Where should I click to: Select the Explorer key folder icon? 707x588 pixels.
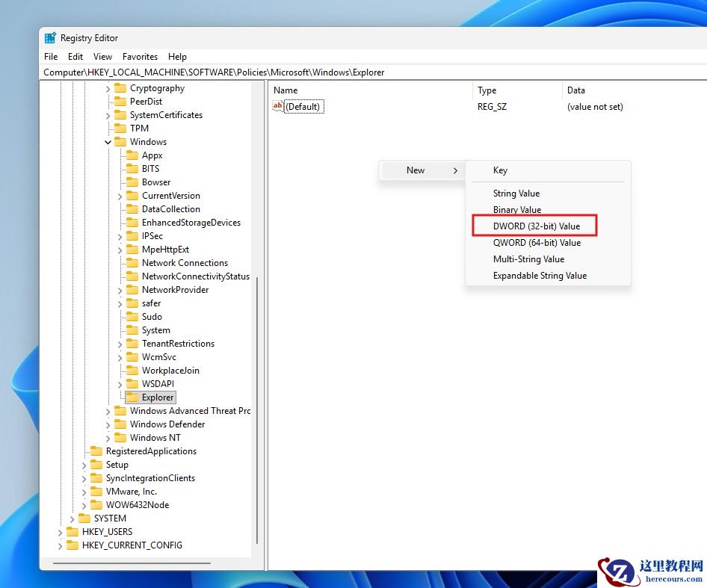coord(133,397)
